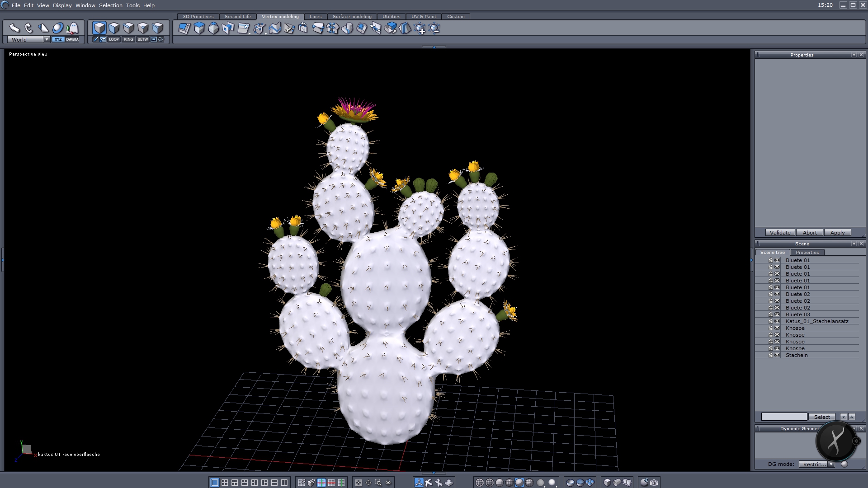Toggle visibility of Bluete 03 object

click(777, 314)
